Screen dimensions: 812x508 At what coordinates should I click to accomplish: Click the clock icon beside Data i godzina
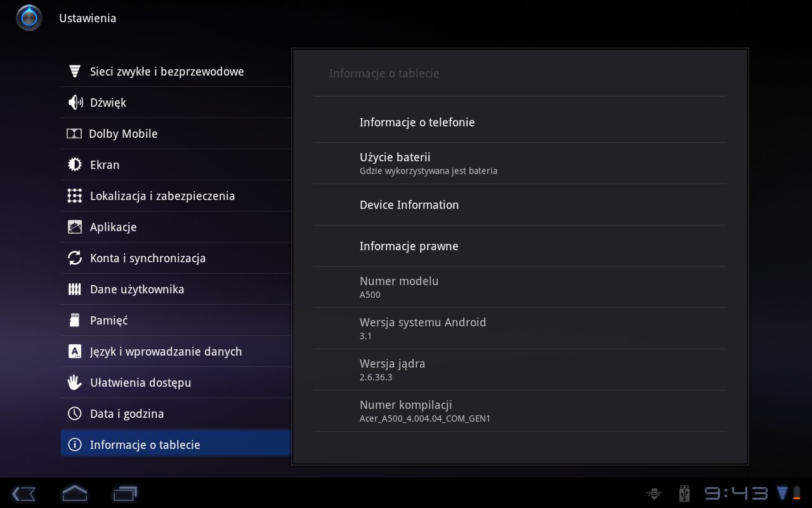point(75,413)
